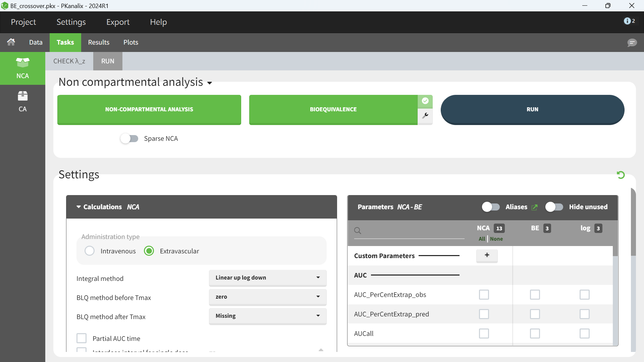Open the CA section in sidebar
644x362 pixels.
(22, 102)
